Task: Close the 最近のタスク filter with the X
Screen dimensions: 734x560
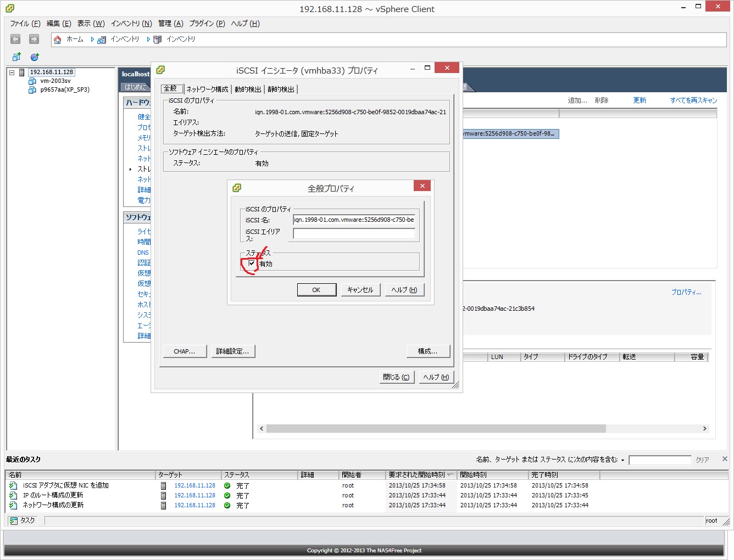Action: pyautogui.click(x=725, y=459)
